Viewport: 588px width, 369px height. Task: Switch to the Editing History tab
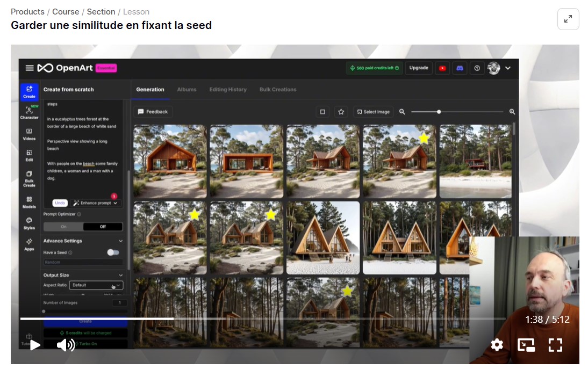coord(228,89)
